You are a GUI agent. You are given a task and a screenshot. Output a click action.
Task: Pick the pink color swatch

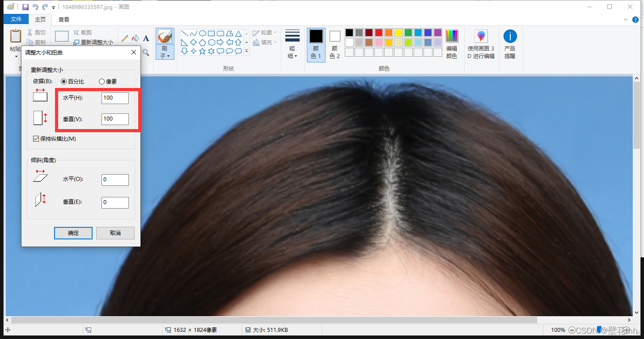click(379, 42)
